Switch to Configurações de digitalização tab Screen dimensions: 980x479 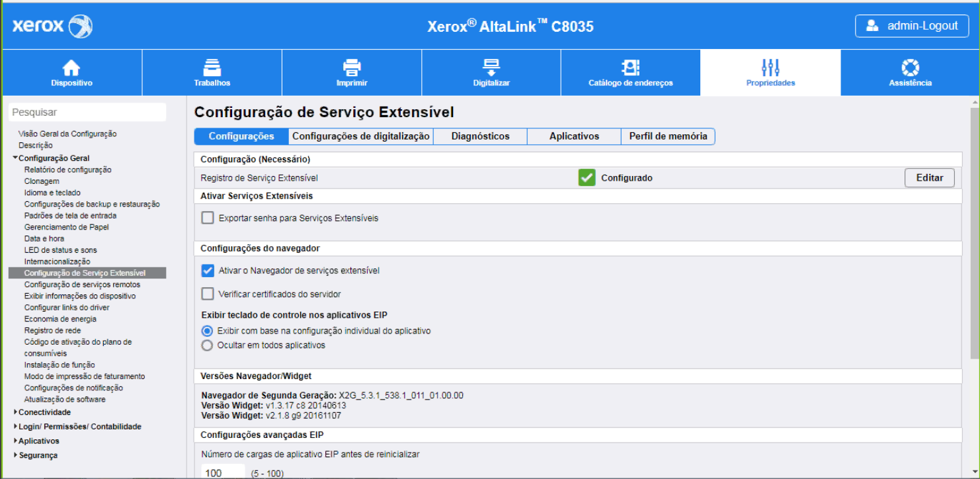(x=360, y=136)
